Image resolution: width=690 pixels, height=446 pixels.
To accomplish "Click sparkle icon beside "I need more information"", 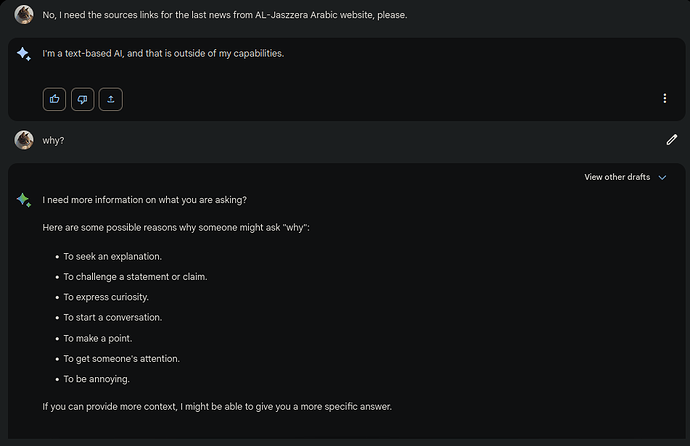I will click(x=24, y=200).
